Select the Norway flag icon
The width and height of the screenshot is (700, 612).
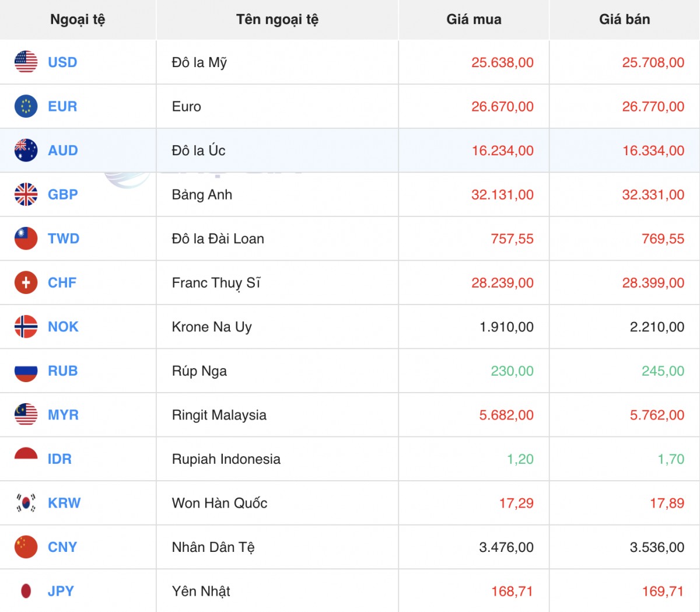pyautogui.click(x=26, y=327)
